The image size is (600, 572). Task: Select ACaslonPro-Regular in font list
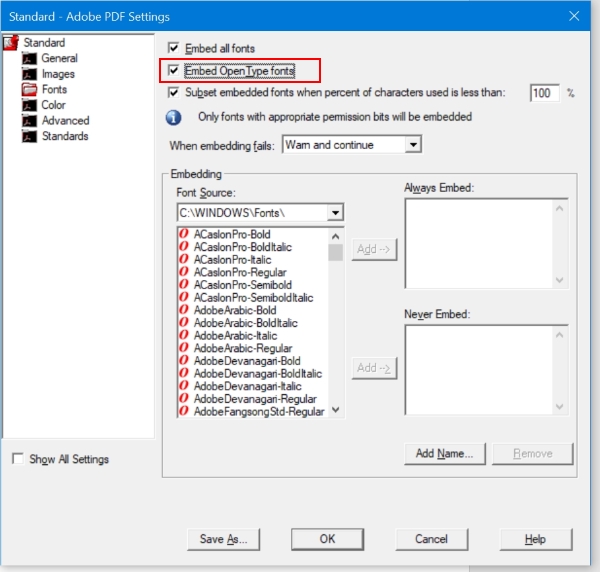[x=240, y=272]
